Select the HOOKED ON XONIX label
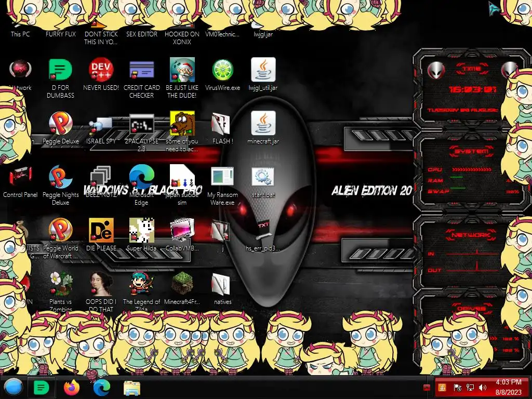Image resolution: width=532 pixels, height=399 pixels. [x=182, y=38]
